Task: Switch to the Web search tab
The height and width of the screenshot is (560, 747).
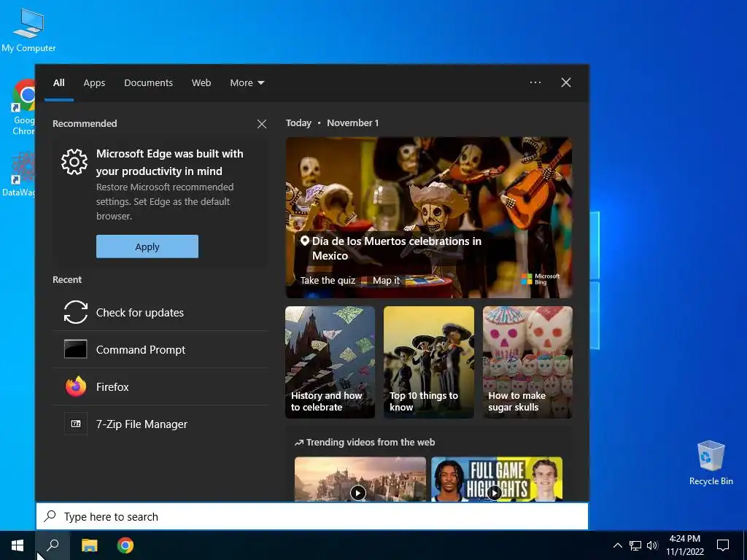Action: pyautogui.click(x=201, y=83)
